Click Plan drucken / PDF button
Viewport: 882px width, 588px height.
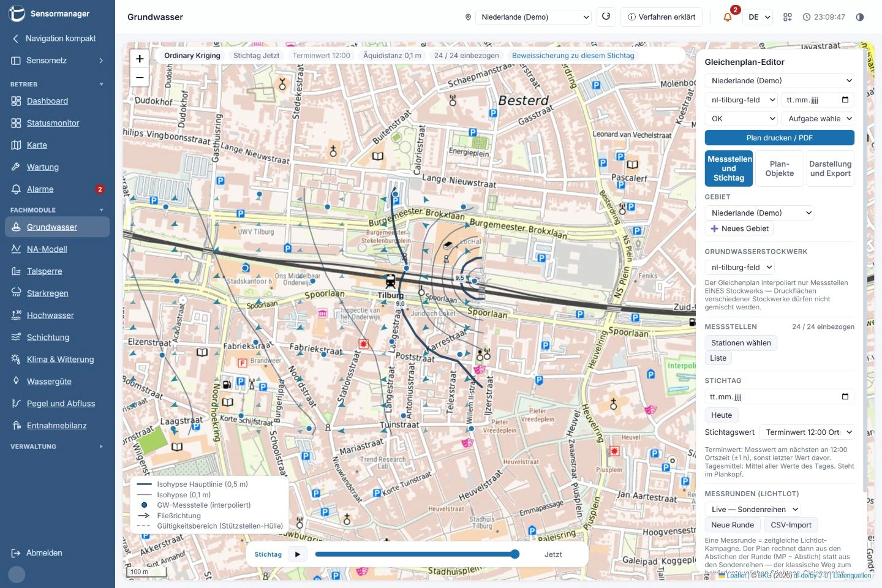(780, 138)
